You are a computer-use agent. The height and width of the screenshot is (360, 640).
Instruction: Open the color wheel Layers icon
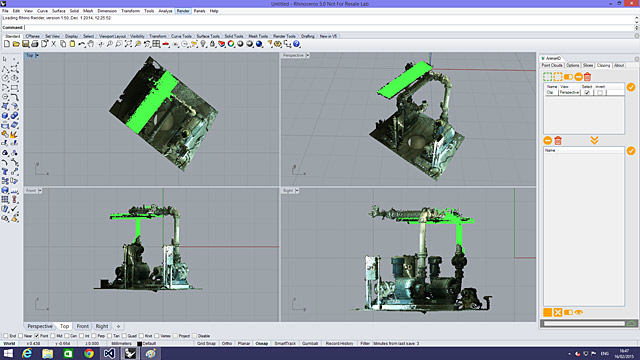[231, 44]
